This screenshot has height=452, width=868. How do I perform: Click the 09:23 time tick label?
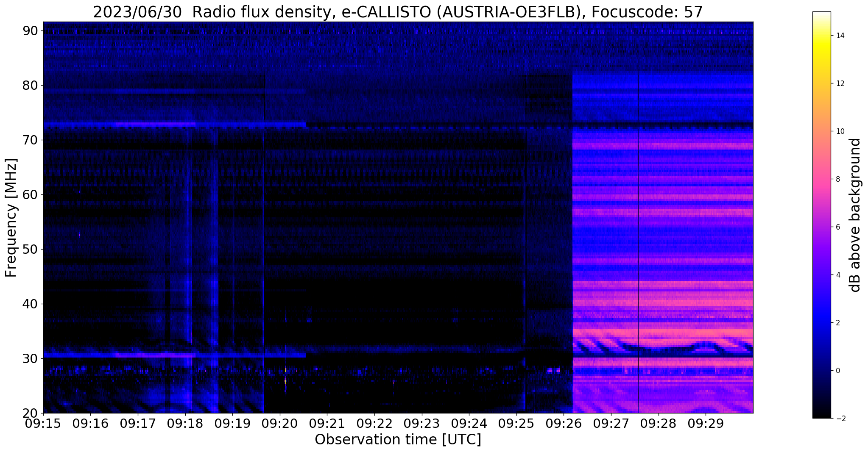coord(421,423)
